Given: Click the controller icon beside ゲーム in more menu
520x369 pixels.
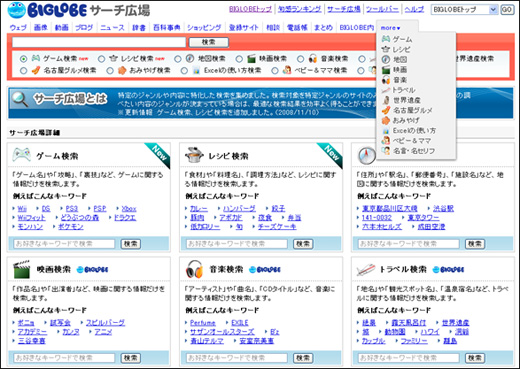Looking at the screenshot, I should coord(386,39).
